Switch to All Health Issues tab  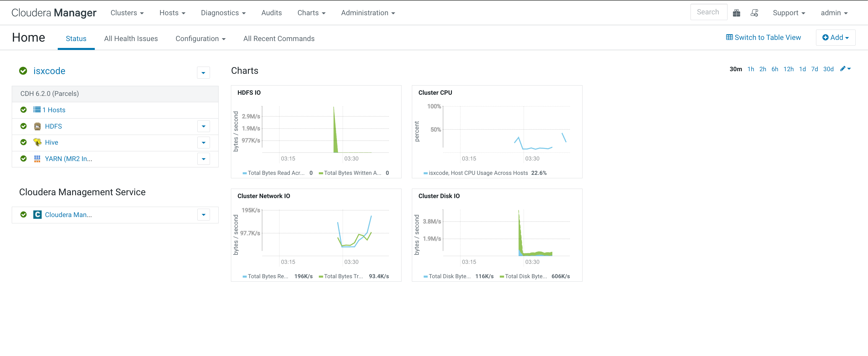[x=131, y=39]
